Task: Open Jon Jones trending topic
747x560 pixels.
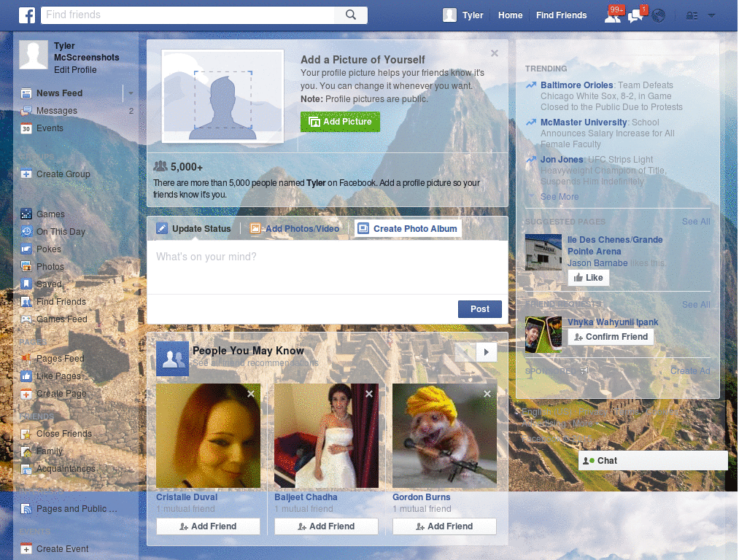Action: [x=562, y=160]
